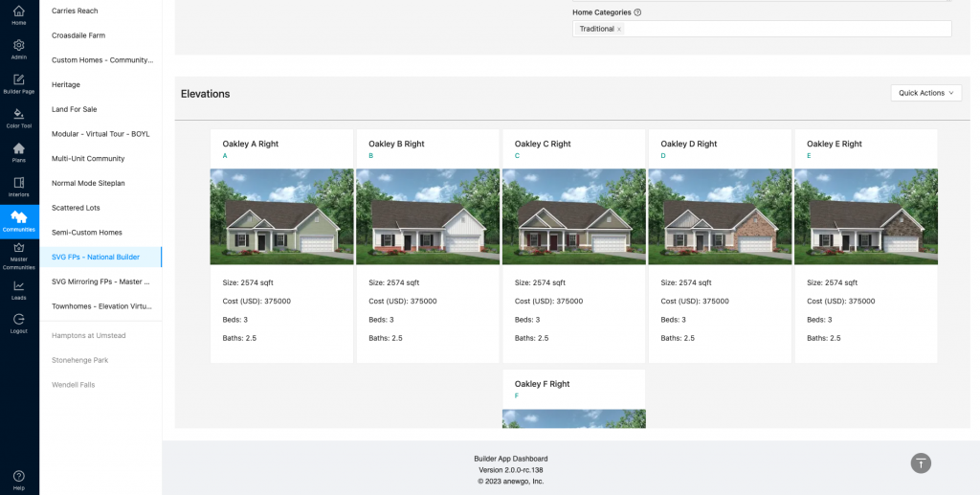Click the Elevations section heading
Screen dimensions: 980x495
click(x=206, y=94)
